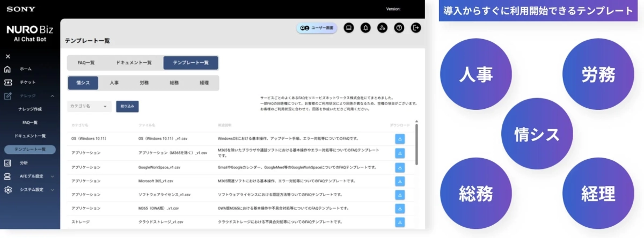Select the テンプレート一覧 tab
The image size is (644, 238).
tap(191, 63)
